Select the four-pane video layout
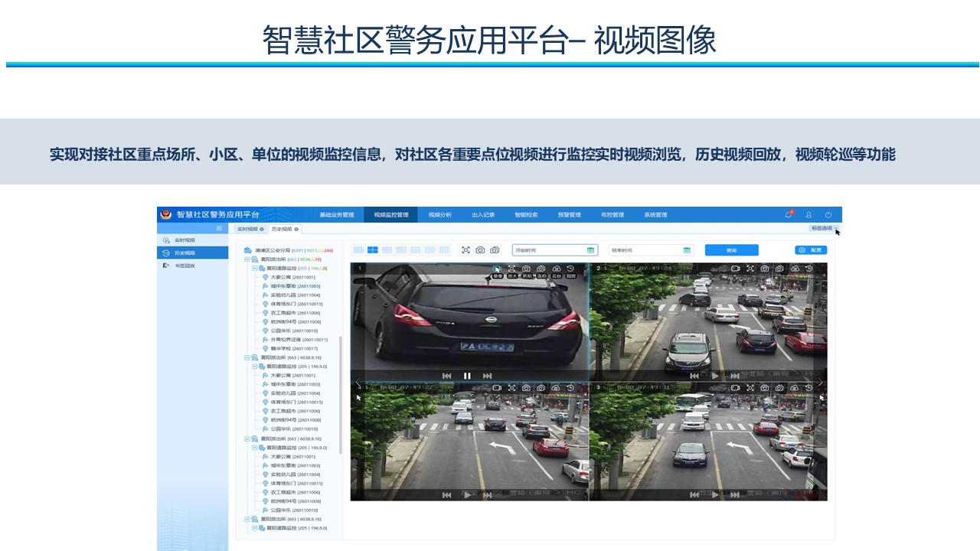This screenshot has height=551, width=980. 373,250
